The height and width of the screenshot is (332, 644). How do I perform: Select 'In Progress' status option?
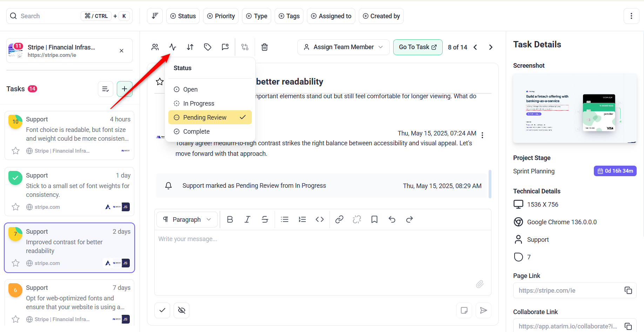tap(199, 104)
